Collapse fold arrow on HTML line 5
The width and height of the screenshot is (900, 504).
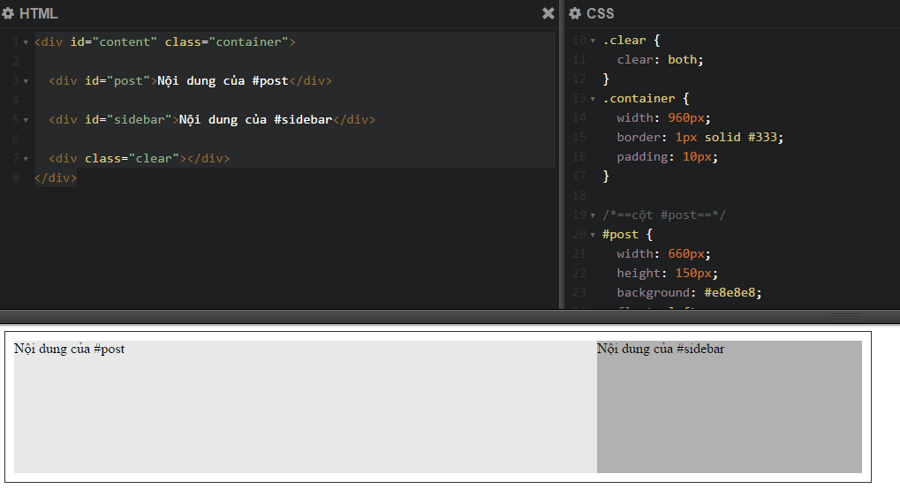click(x=26, y=121)
